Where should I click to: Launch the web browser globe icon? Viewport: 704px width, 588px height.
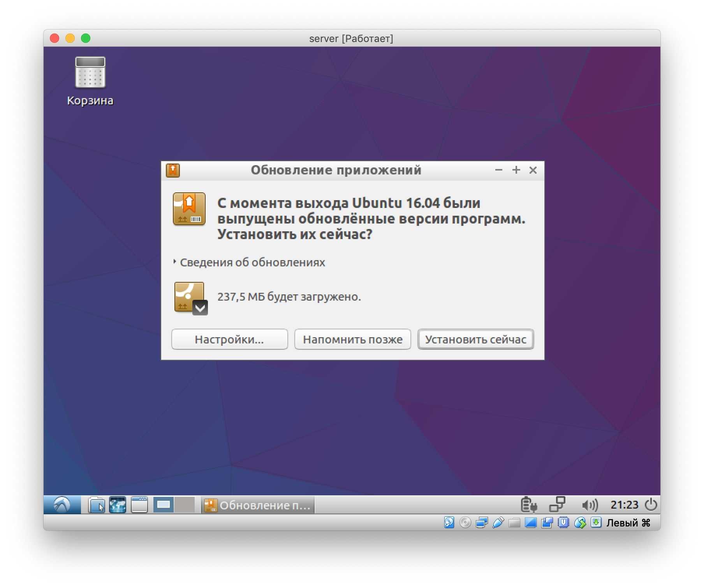pos(118,505)
